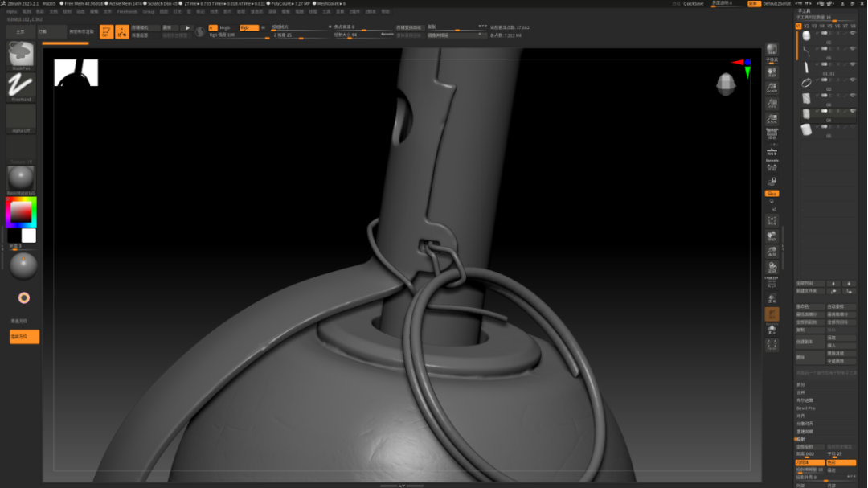
Task: Select visibility set V8
Action: 853,26
